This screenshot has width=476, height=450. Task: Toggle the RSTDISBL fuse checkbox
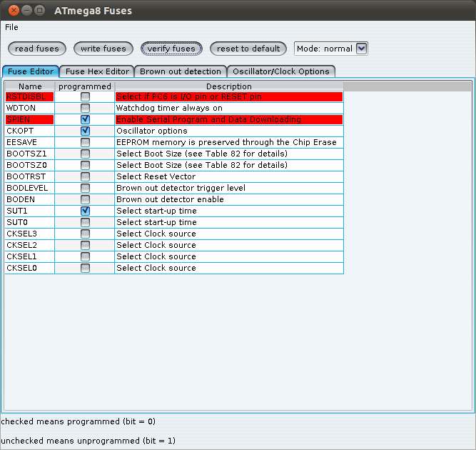point(85,96)
